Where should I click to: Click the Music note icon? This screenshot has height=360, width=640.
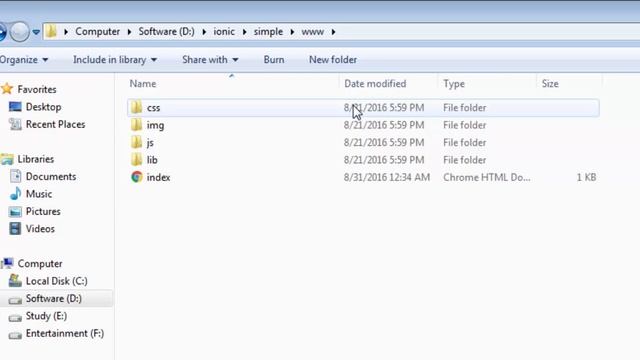[16, 194]
